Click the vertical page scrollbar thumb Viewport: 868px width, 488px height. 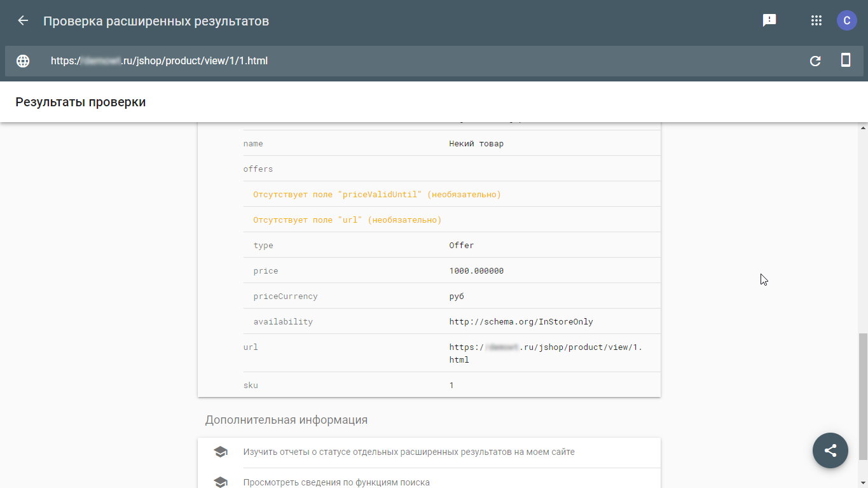coord(862,394)
